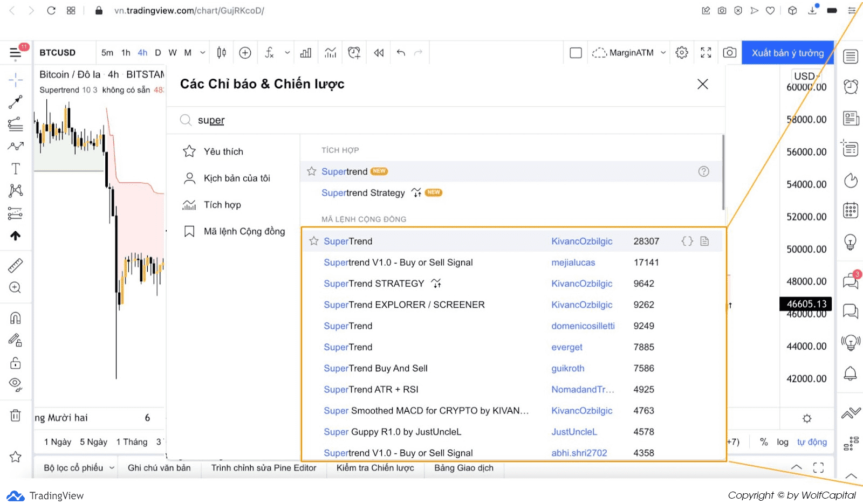The height and width of the screenshot is (504, 863).
Task: Open the financials bar chart icon
Action: point(306,52)
